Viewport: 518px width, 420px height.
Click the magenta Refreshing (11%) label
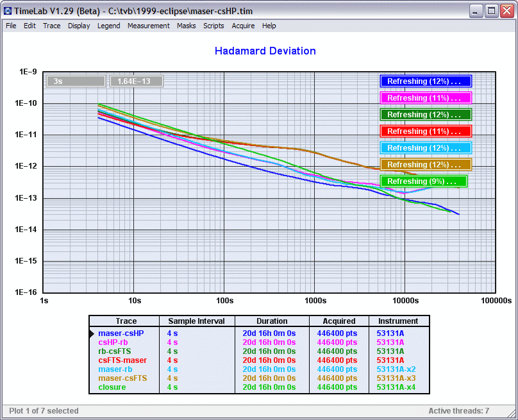coord(426,98)
